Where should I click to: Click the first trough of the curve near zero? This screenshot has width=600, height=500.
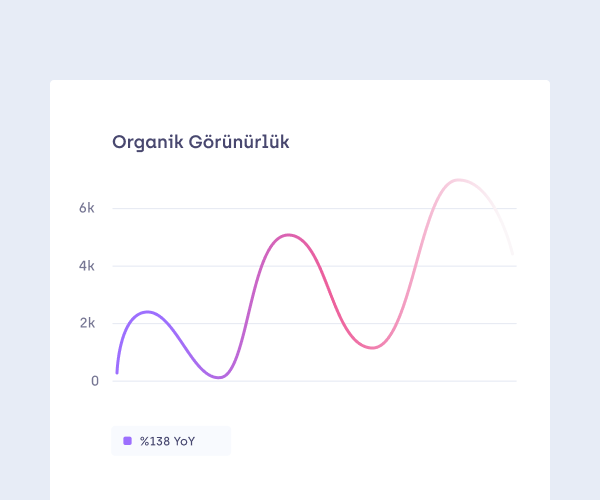tap(219, 377)
